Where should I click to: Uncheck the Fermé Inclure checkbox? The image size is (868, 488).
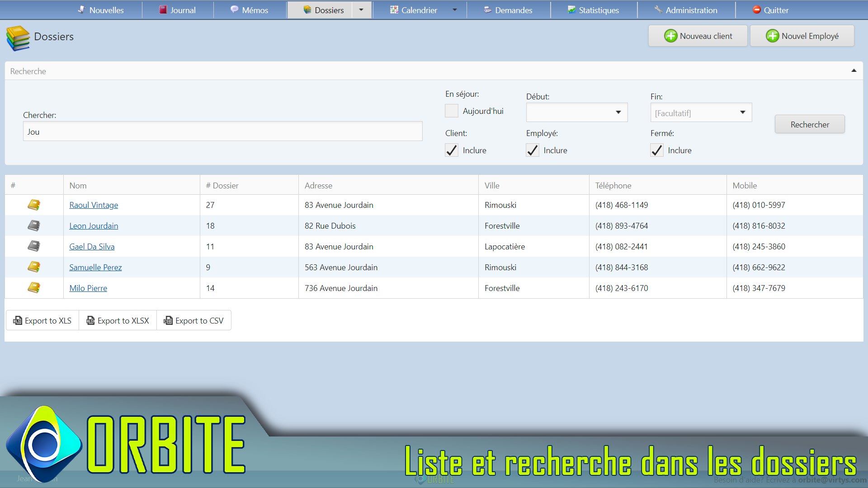(656, 150)
